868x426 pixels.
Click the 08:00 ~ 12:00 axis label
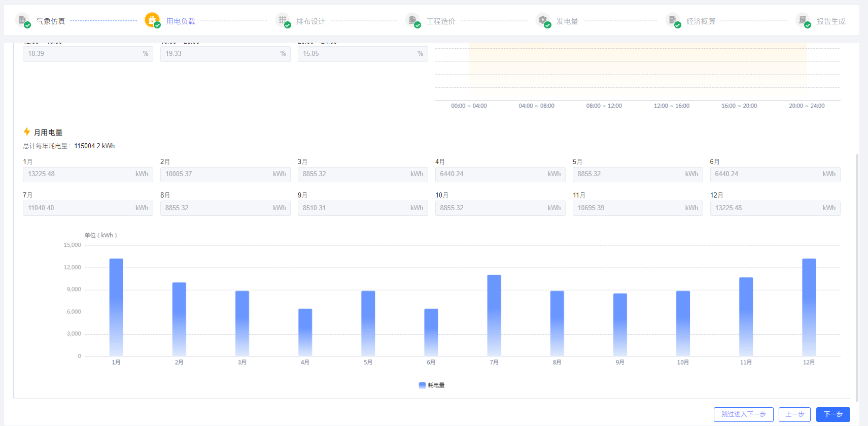click(604, 106)
